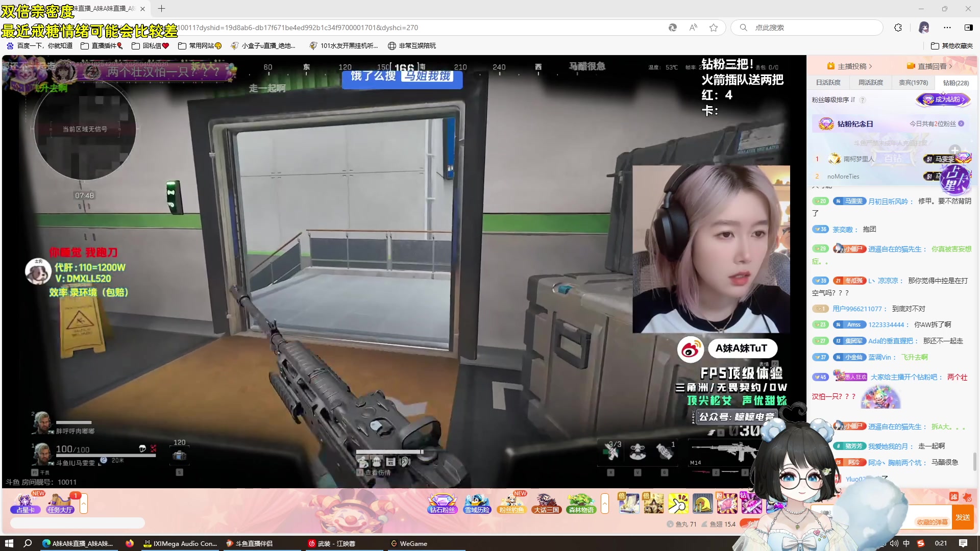Open the 其他收藏夹 bookmarks folder
This screenshot has height=551, width=980.
pyautogui.click(x=952, y=46)
